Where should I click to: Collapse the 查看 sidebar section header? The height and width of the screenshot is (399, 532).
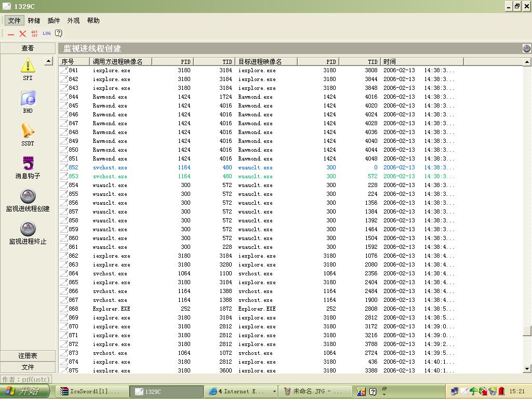pos(28,48)
